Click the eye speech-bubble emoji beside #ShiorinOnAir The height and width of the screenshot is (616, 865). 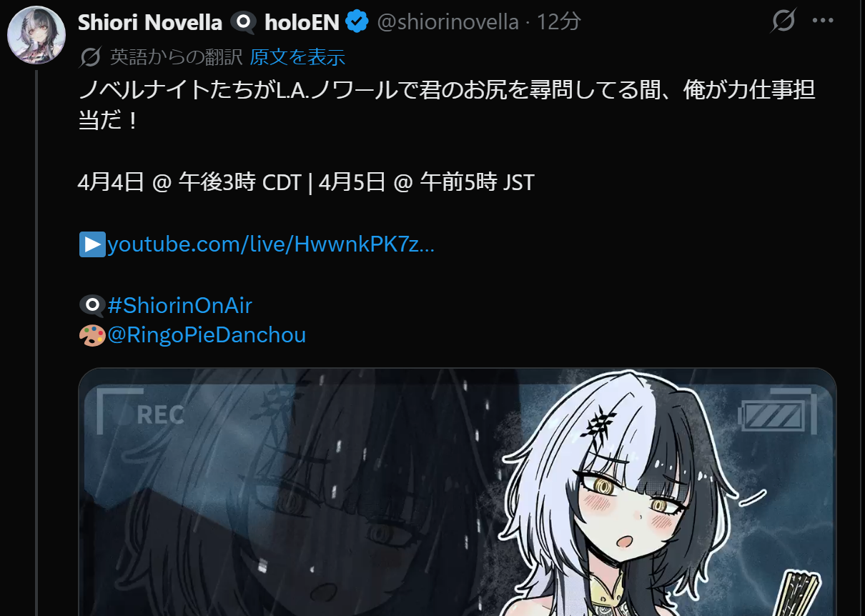(x=92, y=306)
